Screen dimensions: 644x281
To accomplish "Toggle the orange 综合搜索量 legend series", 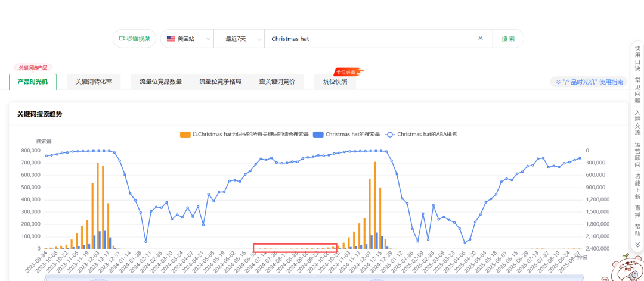I will click(x=244, y=134).
